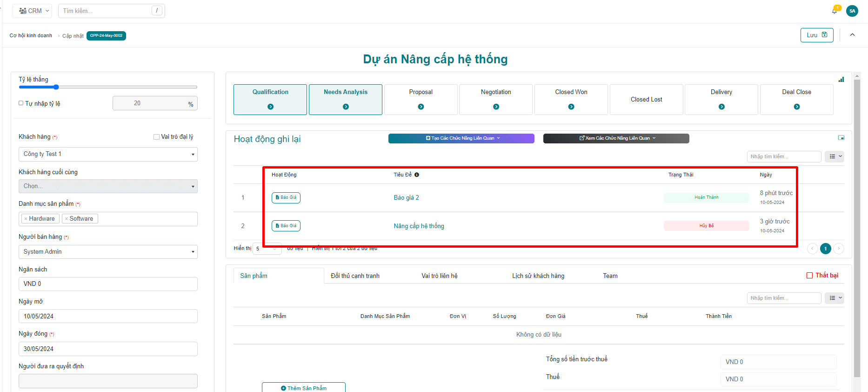Click the bar chart icon beside stages
This screenshot has width=868, height=392.
[841, 80]
